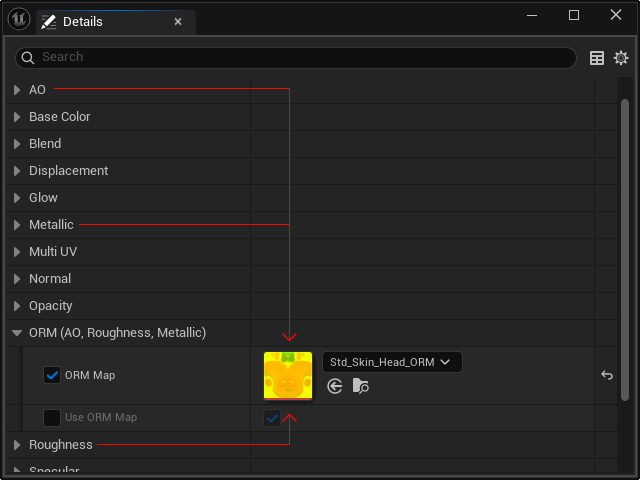The width and height of the screenshot is (640, 480).
Task: Close the Details tab with X
Action: point(178,21)
